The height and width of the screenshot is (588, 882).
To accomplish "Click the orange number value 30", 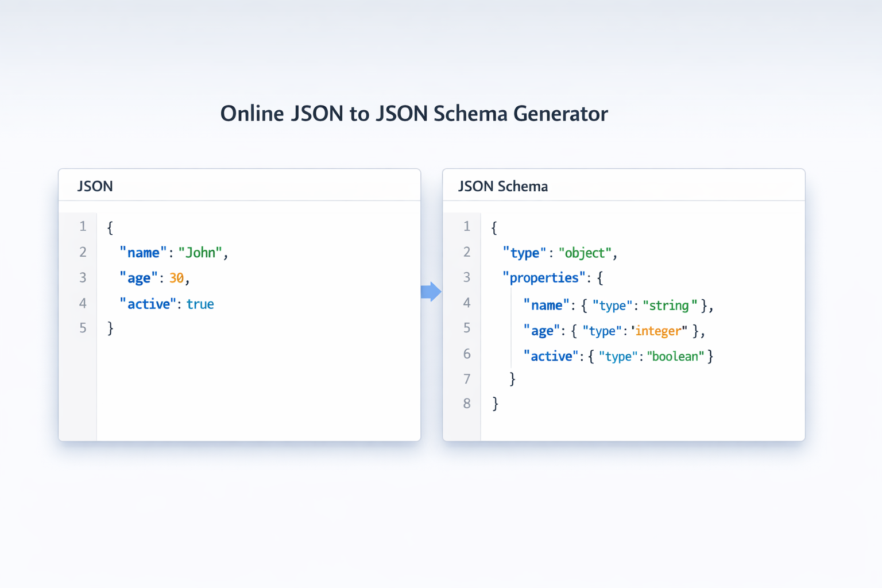I will 176,278.
